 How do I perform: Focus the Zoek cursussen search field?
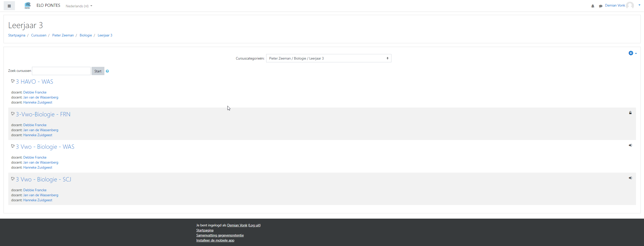click(61, 71)
